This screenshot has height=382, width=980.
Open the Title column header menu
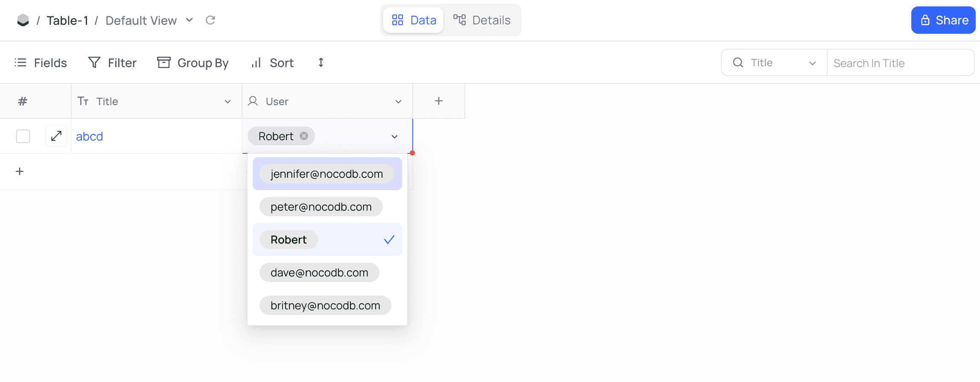pyautogui.click(x=227, y=102)
